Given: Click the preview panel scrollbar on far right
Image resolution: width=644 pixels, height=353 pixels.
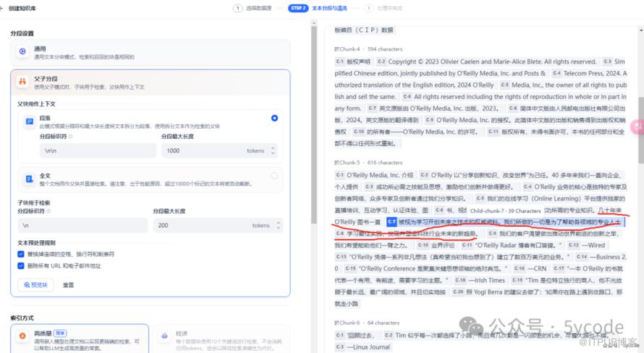Looking at the screenshot, I should coord(641,129).
